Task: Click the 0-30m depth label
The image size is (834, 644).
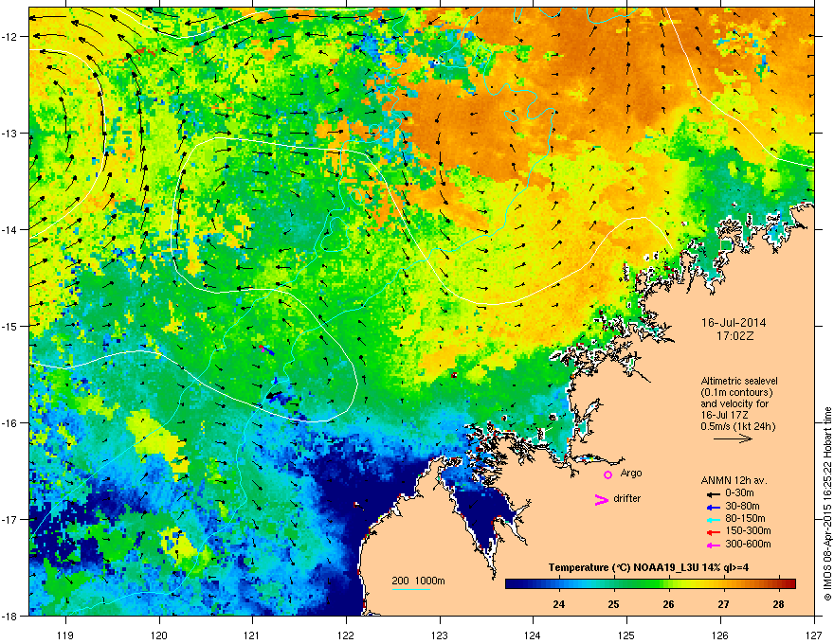Action: tap(739, 493)
